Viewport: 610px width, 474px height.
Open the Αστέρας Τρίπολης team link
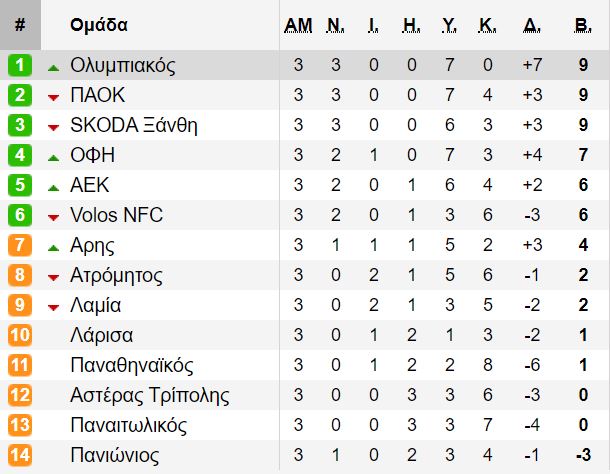point(141,396)
